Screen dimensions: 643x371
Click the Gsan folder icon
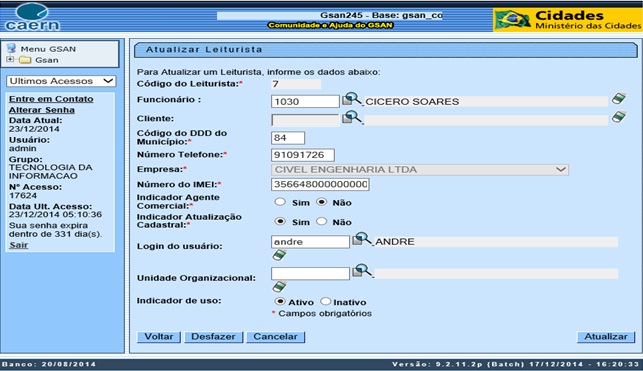coord(25,60)
